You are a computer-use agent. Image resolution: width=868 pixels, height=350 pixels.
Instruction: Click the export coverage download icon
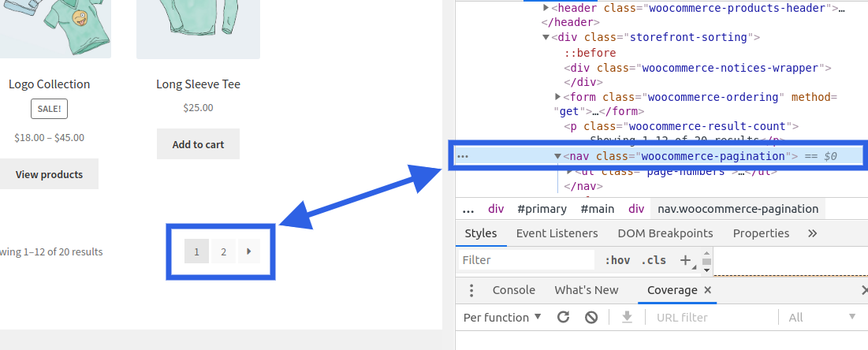(627, 317)
